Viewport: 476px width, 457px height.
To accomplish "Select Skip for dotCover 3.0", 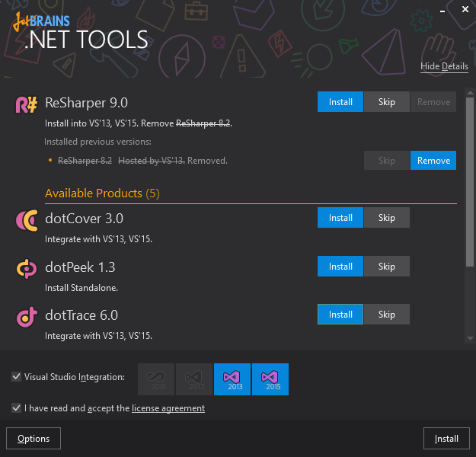I will pyautogui.click(x=387, y=218).
